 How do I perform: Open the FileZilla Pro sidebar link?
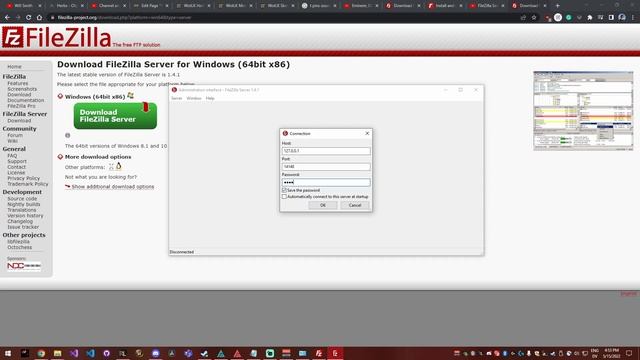coord(21,106)
